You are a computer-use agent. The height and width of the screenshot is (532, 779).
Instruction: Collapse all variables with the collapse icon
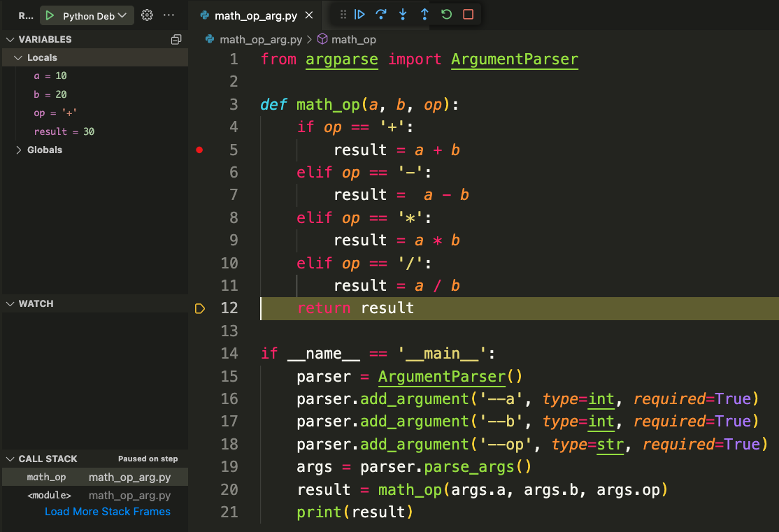tap(176, 39)
